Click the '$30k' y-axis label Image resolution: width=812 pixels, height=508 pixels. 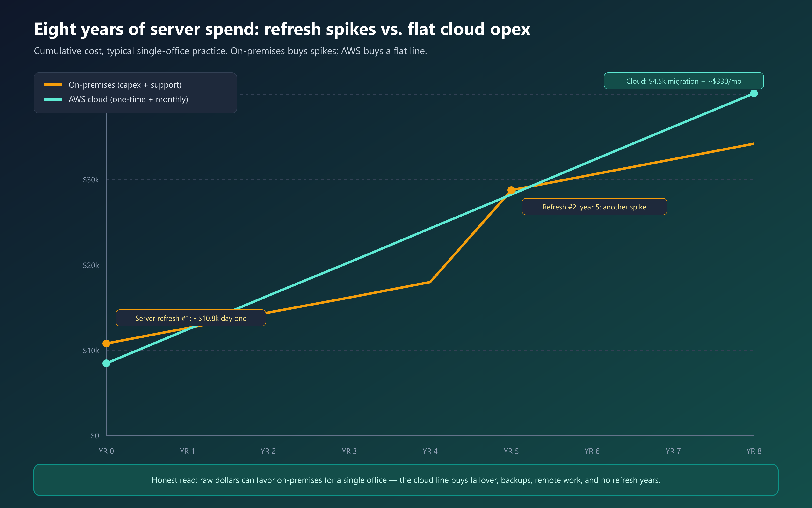coord(91,180)
